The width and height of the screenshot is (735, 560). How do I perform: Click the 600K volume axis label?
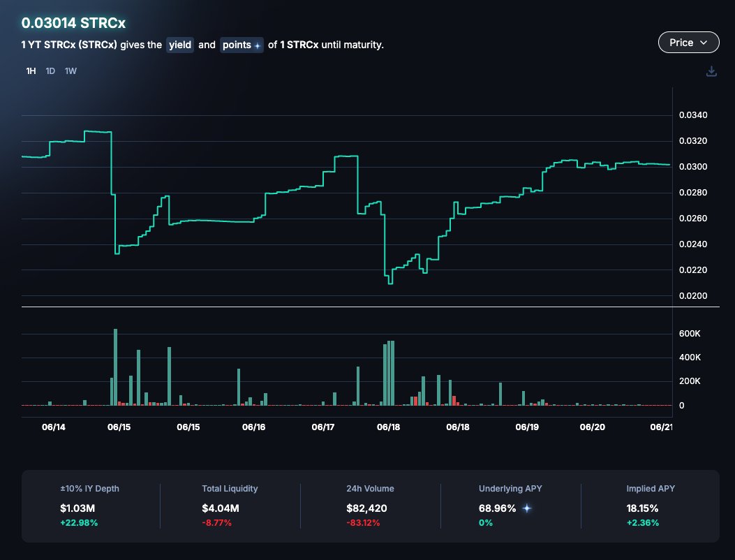click(x=690, y=334)
